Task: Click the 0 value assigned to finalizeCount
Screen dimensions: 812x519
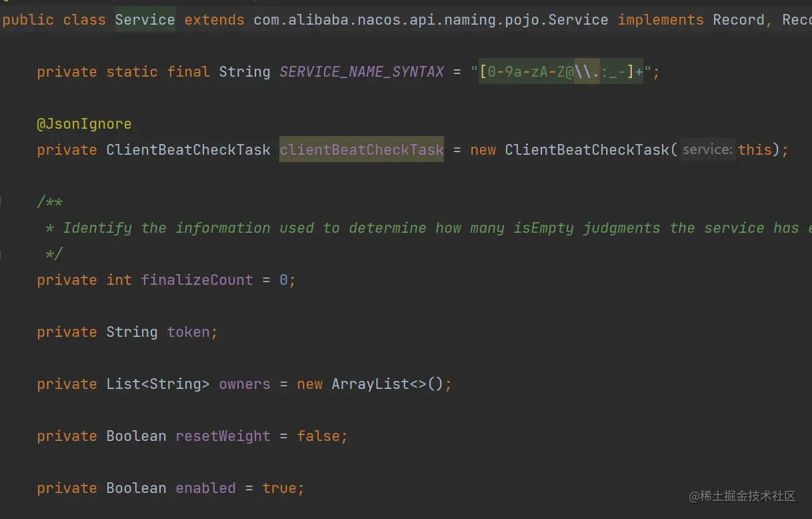Action: (283, 280)
